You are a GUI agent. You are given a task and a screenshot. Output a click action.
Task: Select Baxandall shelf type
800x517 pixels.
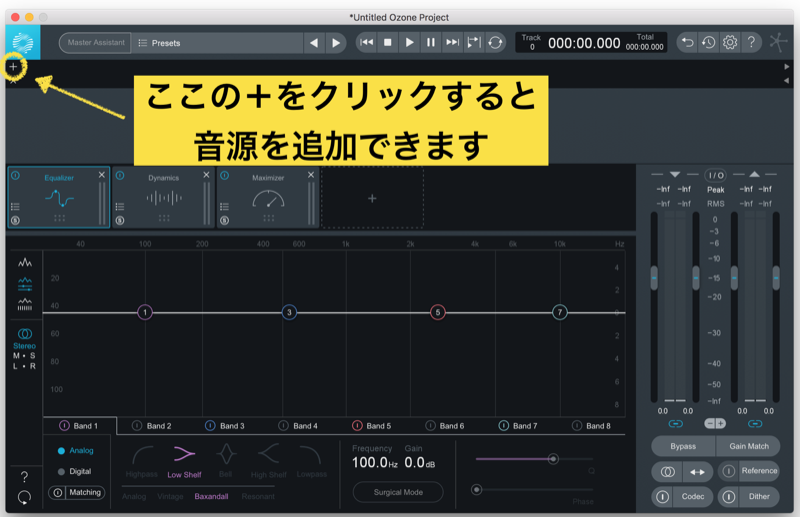(x=211, y=497)
